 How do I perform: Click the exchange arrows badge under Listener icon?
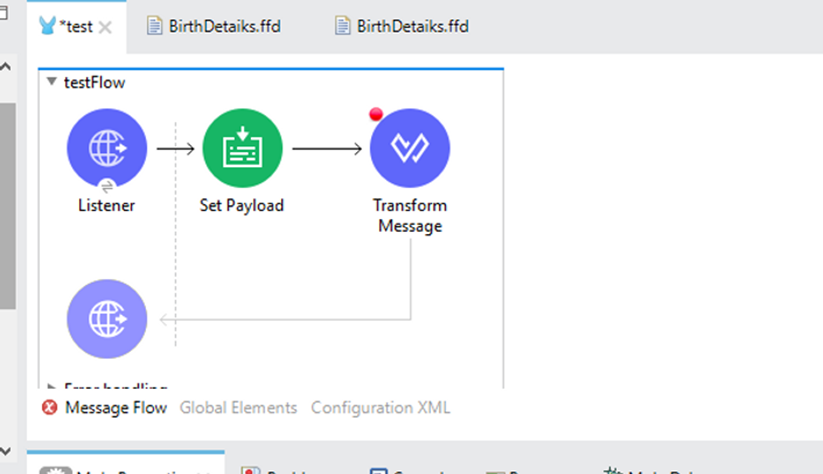pyautogui.click(x=107, y=185)
